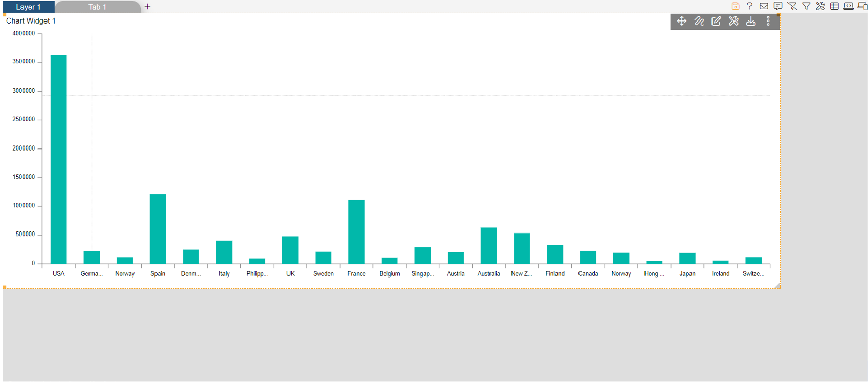
Task: Click the Hong ... axis label
Action: coord(654,274)
